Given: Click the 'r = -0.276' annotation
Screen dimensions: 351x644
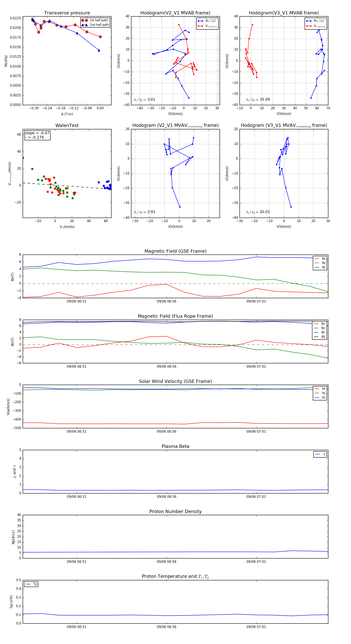Looking at the screenshot, I should coord(35,137).
